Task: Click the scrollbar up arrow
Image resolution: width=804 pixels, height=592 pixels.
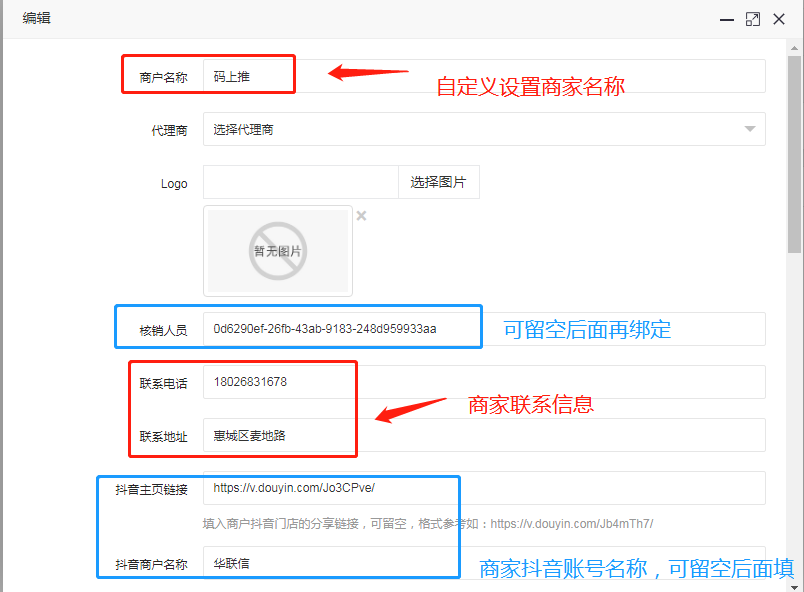Action: tap(794, 48)
